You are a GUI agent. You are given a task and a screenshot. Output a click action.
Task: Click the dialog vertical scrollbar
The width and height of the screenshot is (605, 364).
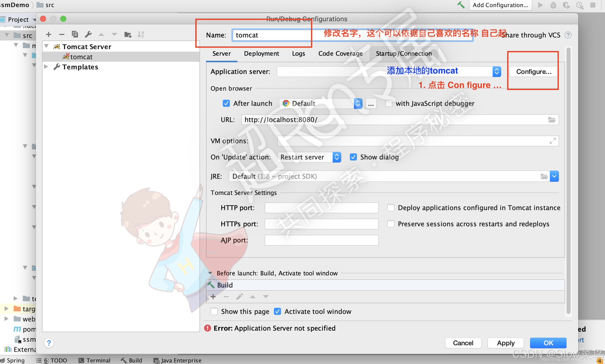568,181
